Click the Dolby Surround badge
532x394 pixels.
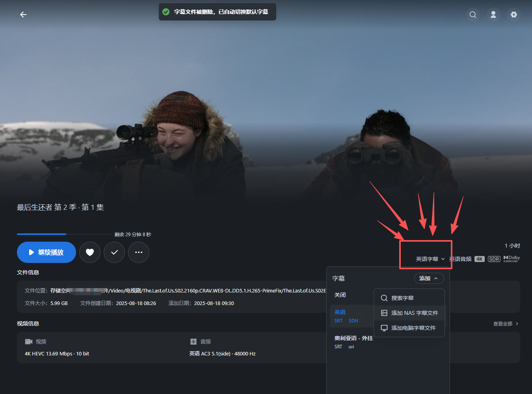coord(512,259)
